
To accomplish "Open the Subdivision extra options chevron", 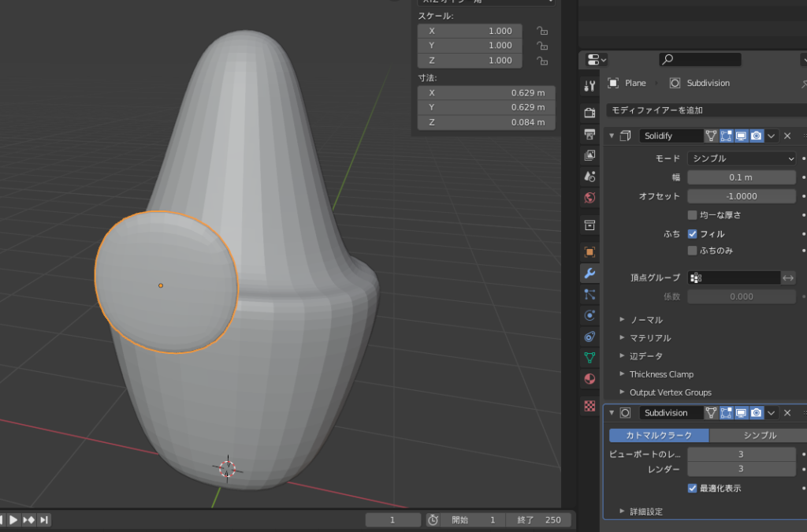I will [771, 413].
